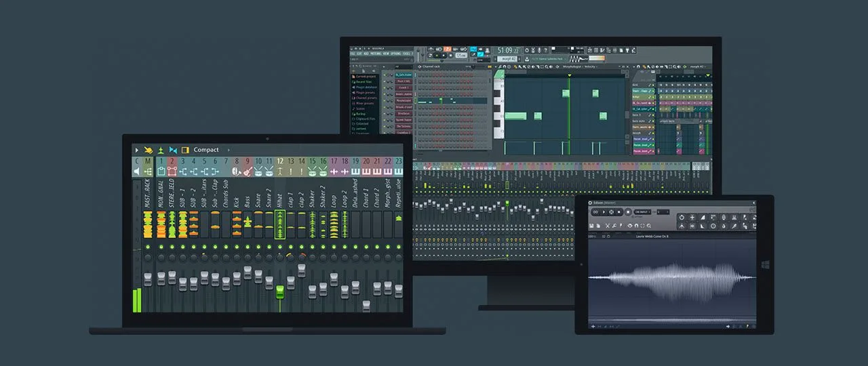
Task: Click the wrench tools icon in Edison
Action: (614, 226)
